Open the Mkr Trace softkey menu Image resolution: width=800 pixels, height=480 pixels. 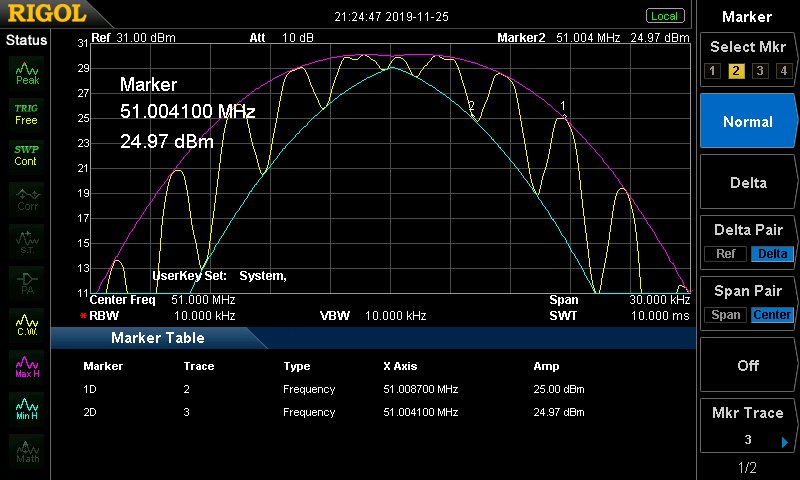[x=747, y=426]
